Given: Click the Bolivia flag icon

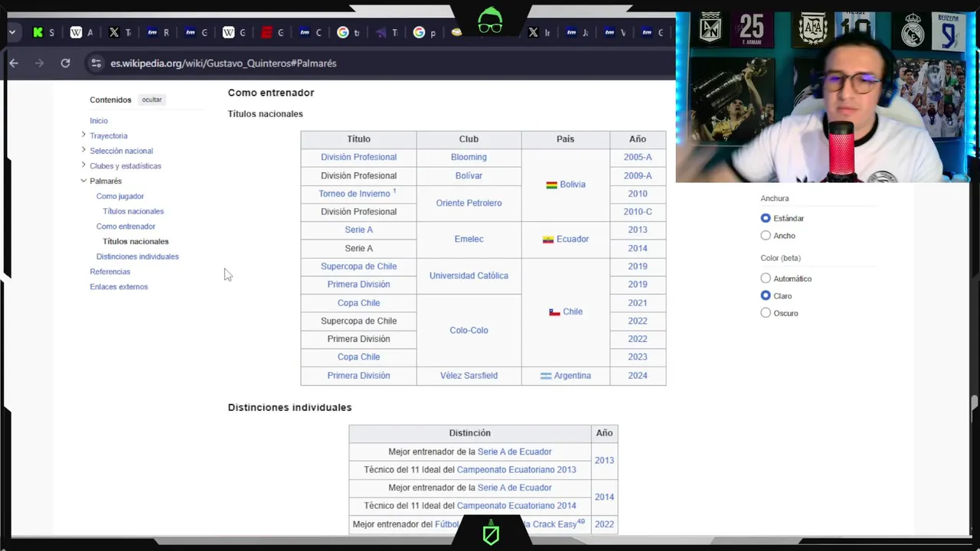Looking at the screenshot, I should click(551, 185).
